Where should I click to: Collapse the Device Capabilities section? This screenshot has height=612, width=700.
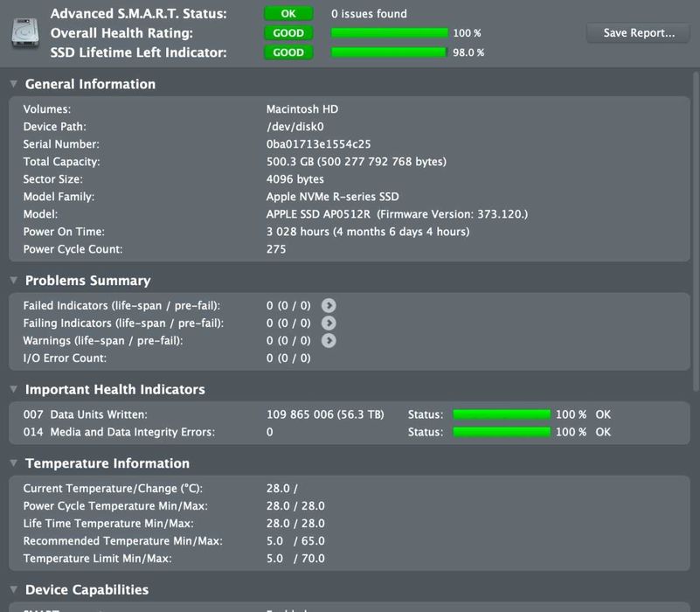14,589
